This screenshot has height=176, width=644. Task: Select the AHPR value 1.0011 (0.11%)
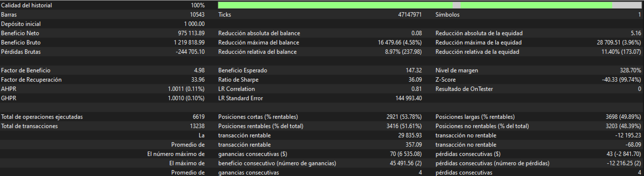(x=186, y=89)
